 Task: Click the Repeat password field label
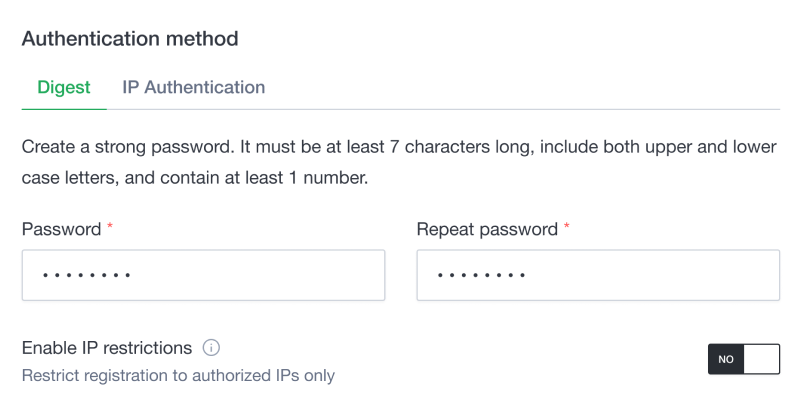[x=487, y=229]
